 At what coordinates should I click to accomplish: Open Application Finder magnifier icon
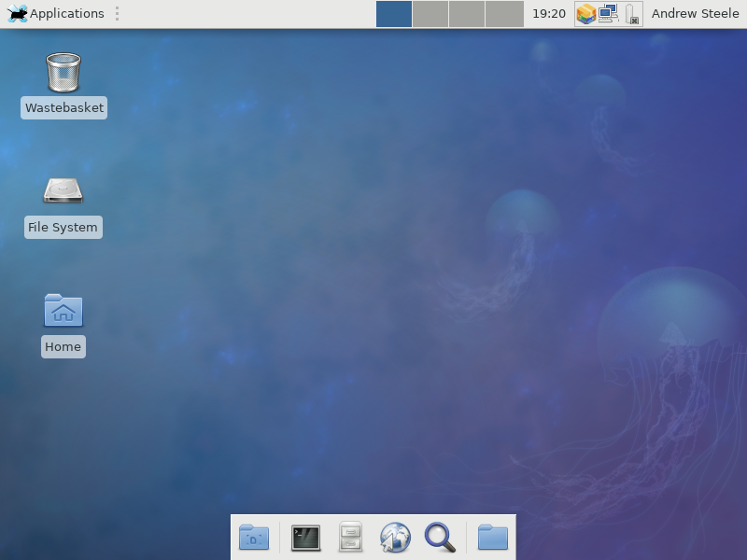440,538
